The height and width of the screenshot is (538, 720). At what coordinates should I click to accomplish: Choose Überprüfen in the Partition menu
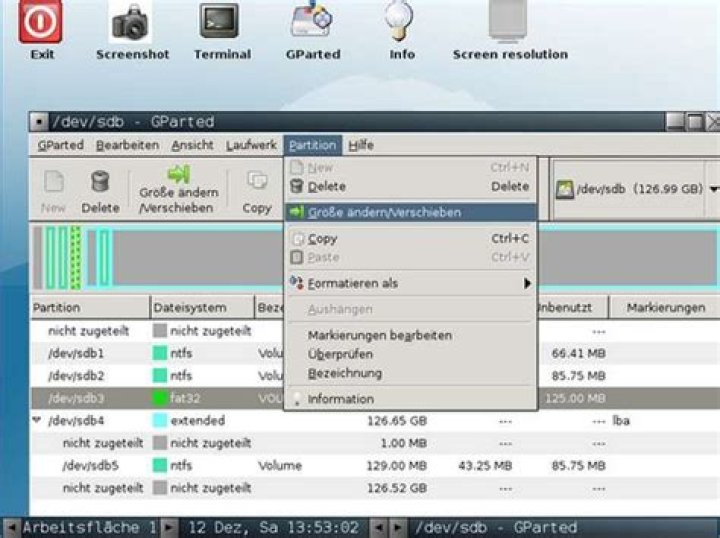pyautogui.click(x=410, y=354)
